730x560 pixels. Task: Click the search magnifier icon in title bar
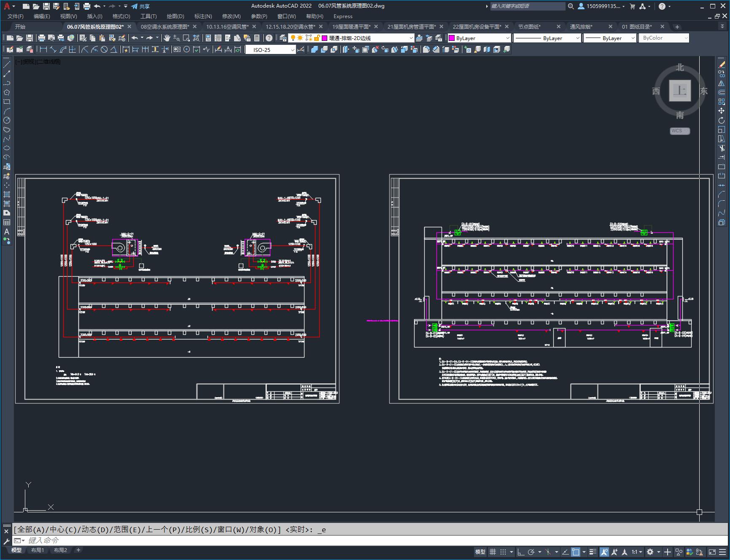(x=571, y=6)
